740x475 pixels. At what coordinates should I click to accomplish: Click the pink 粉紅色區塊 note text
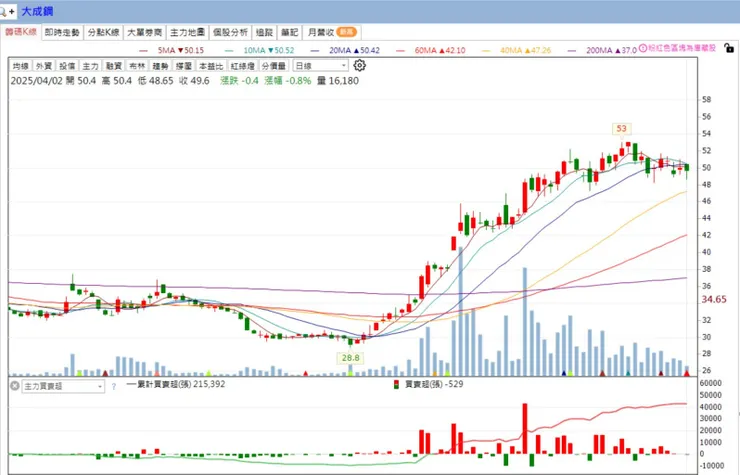pyautogui.click(x=682, y=48)
